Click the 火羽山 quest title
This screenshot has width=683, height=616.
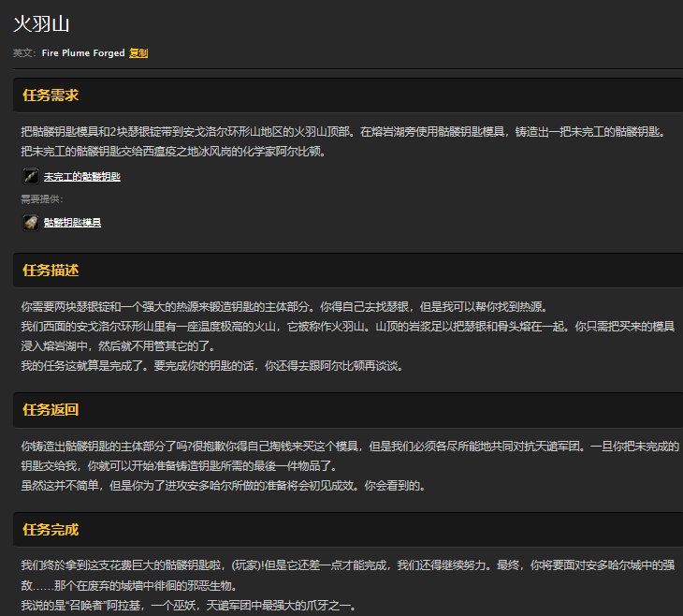click(41, 23)
